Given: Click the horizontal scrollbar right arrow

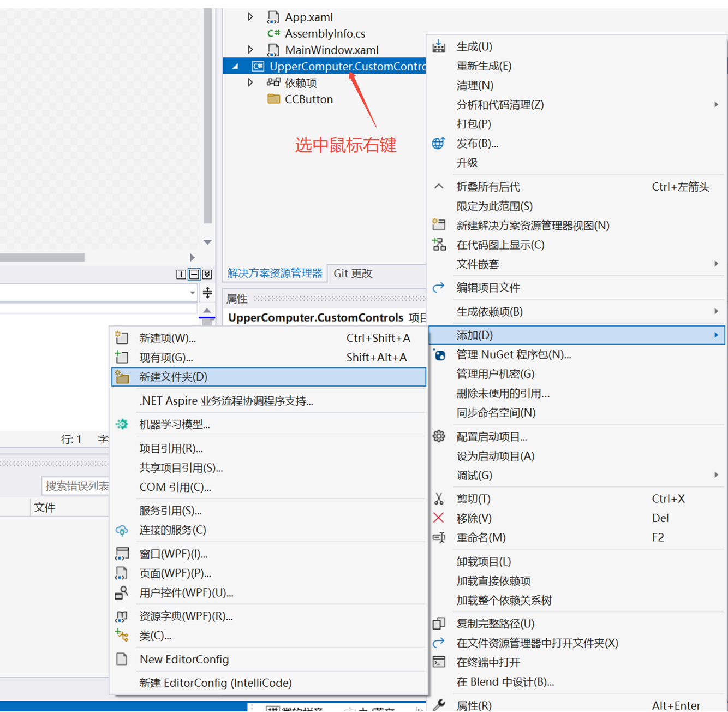Looking at the screenshot, I should pos(192,257).
